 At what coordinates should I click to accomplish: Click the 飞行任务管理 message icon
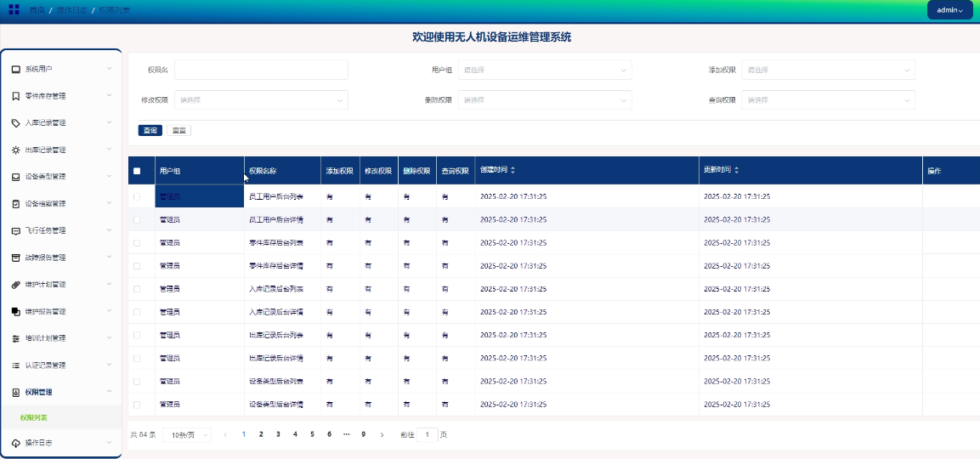tap(16, 230)
